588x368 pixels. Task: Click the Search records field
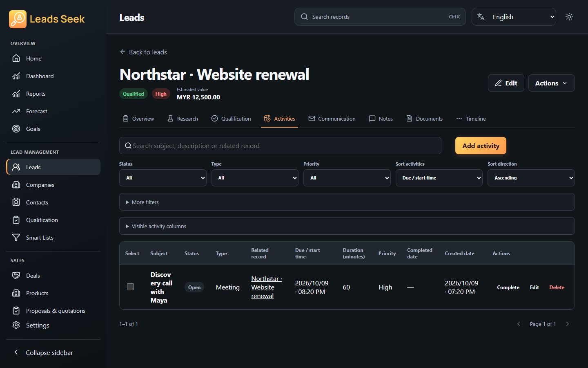pos(380,17)
